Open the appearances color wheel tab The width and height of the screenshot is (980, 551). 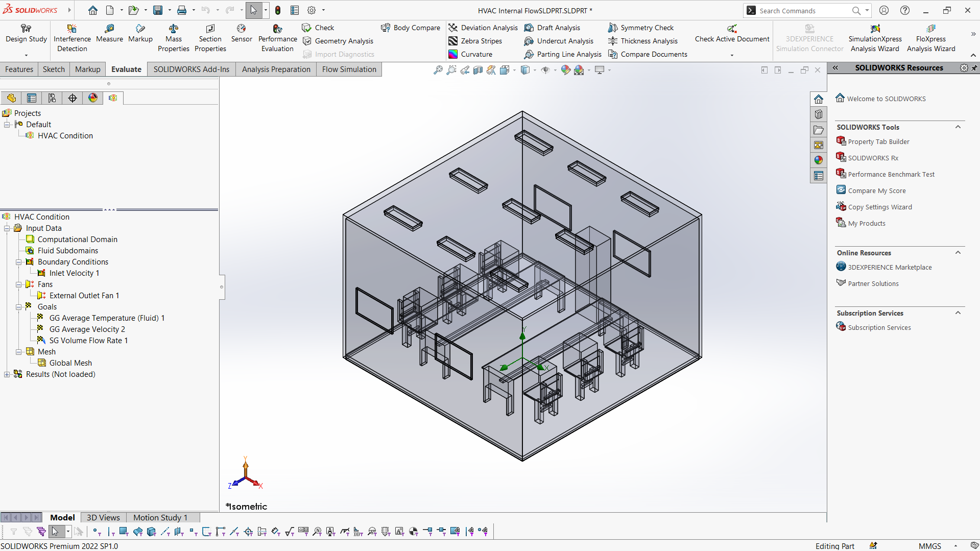(93, 98)
